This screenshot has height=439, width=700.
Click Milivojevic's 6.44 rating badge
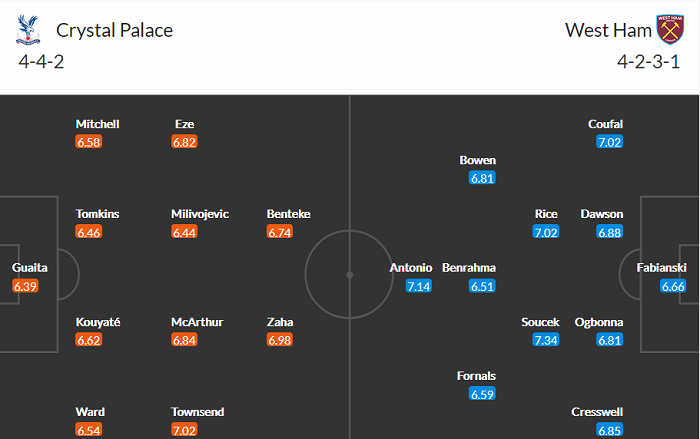(x=185, y=232)
